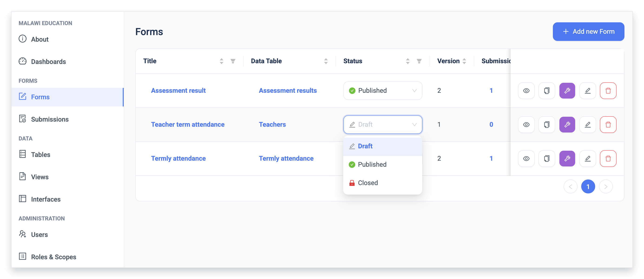Image resolution: width=644 pixels, height=279 pixels.
Task: Click the Status column filter icon
Action: click(419, 61)
